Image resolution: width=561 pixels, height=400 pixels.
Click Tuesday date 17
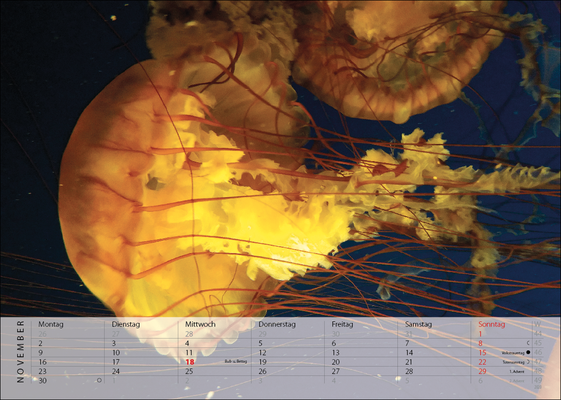(x=116, y=362)
